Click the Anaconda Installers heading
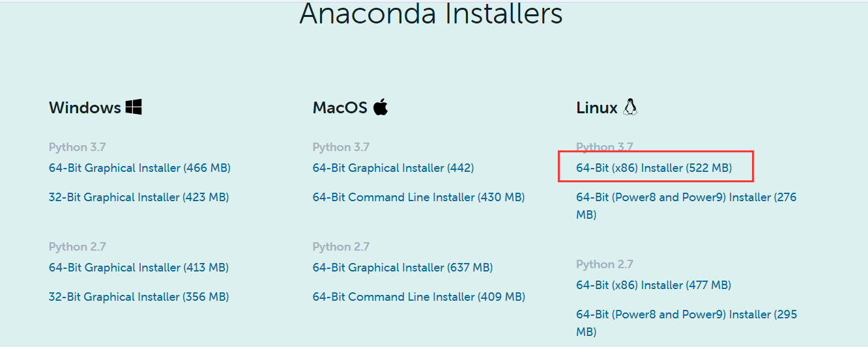The height and width of the screenshot is (347, 868). click(x=431, y=14)
